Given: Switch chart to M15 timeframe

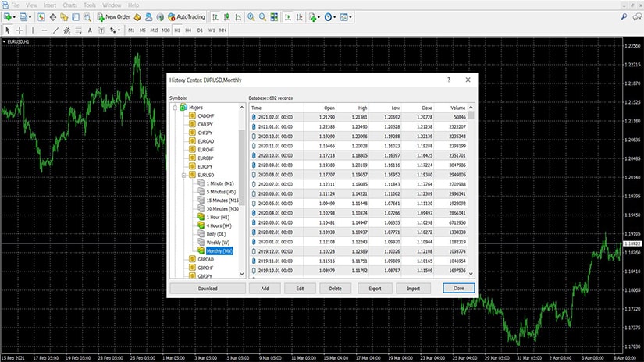Looking at the screenshot, I should tap(154, 30).
